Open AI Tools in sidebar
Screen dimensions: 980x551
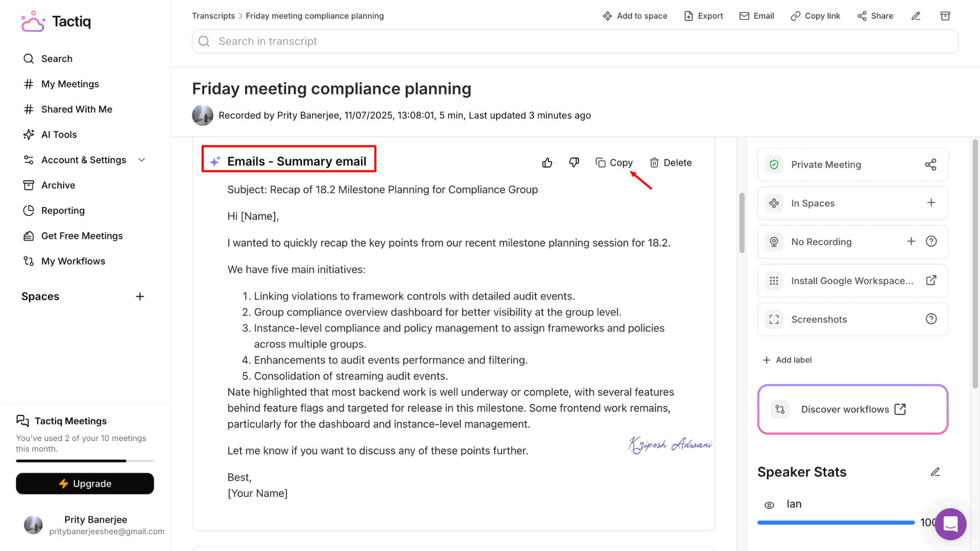click(x=59, y=135)
